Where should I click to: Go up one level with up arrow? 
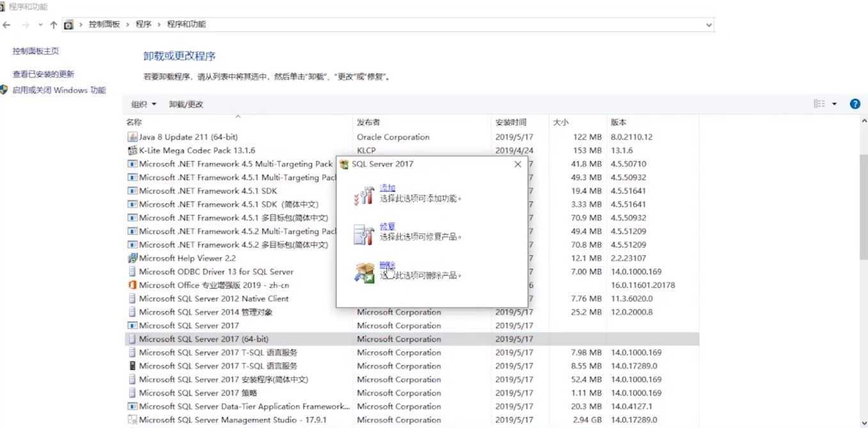click(x=54, y=25)
